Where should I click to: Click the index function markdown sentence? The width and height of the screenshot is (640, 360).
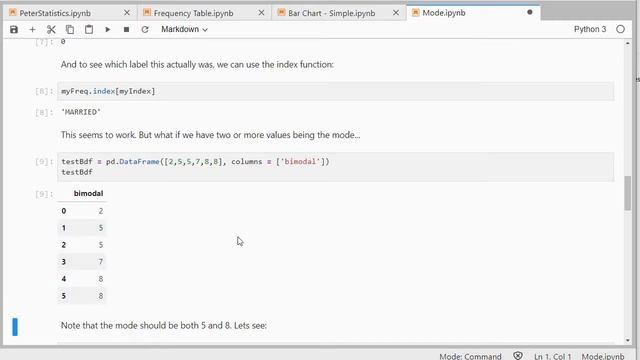click(197, 64)
